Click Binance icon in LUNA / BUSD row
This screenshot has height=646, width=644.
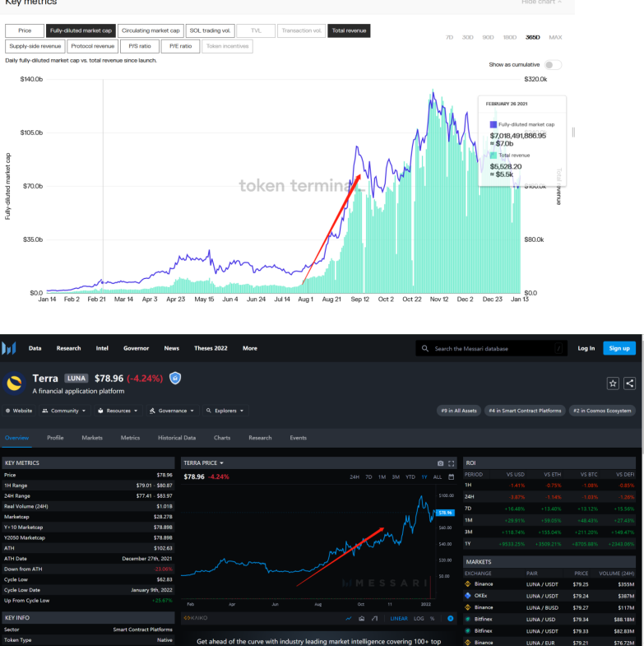tap(468, 607)
